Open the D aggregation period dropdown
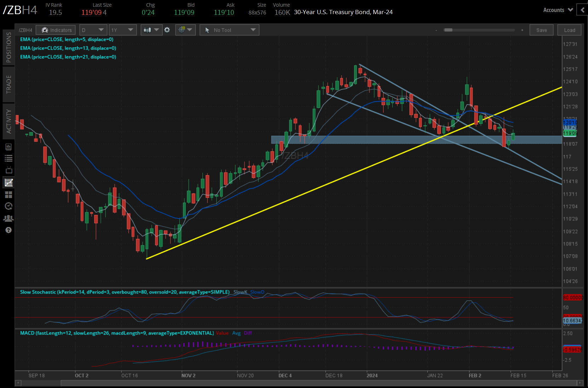Screen dimensions: 588x388 tap(93, 30)
